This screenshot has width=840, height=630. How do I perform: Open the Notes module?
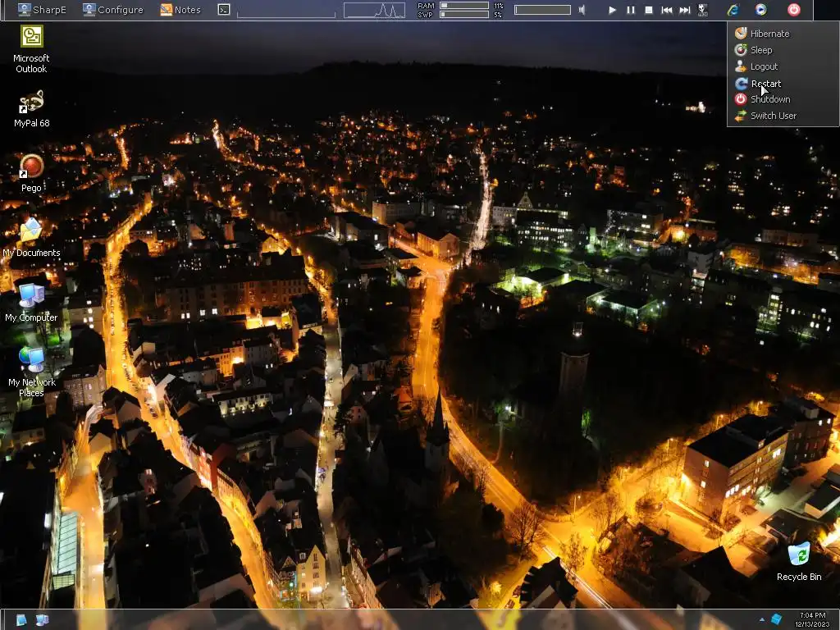pos(180,10)
